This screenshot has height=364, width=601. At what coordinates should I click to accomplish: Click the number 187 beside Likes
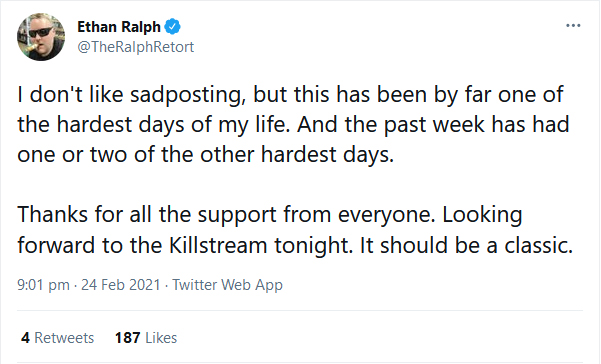[128, 338]
